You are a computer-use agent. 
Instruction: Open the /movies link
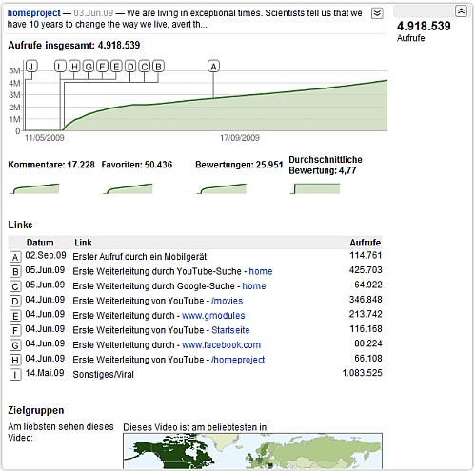[x=227, y=301]
